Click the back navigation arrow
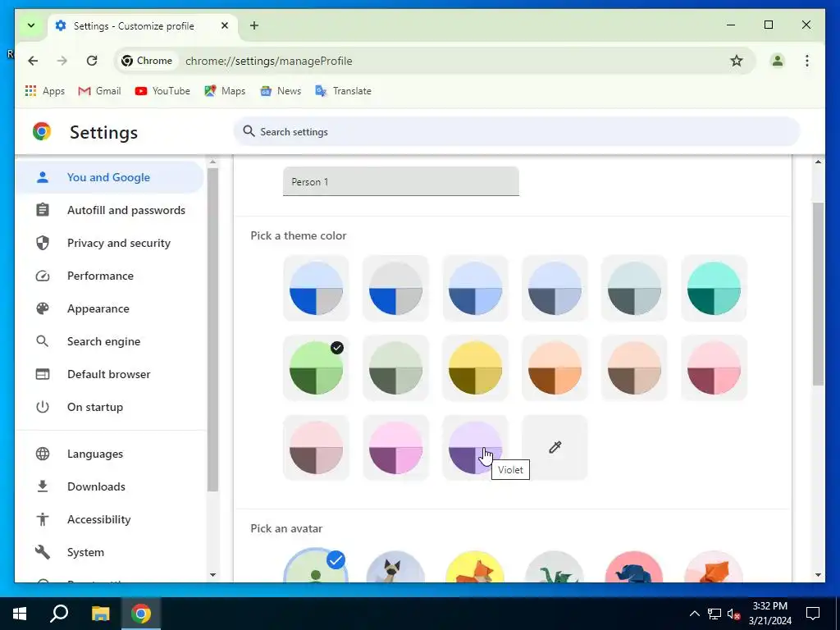Viewport: 840px width, 630px height. pos(33,61)
